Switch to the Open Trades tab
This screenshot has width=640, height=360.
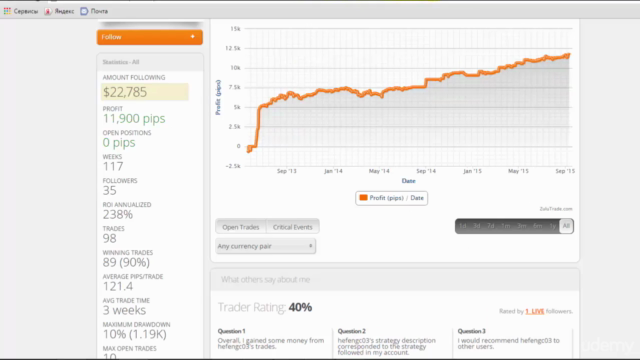(x=241, y=227)
